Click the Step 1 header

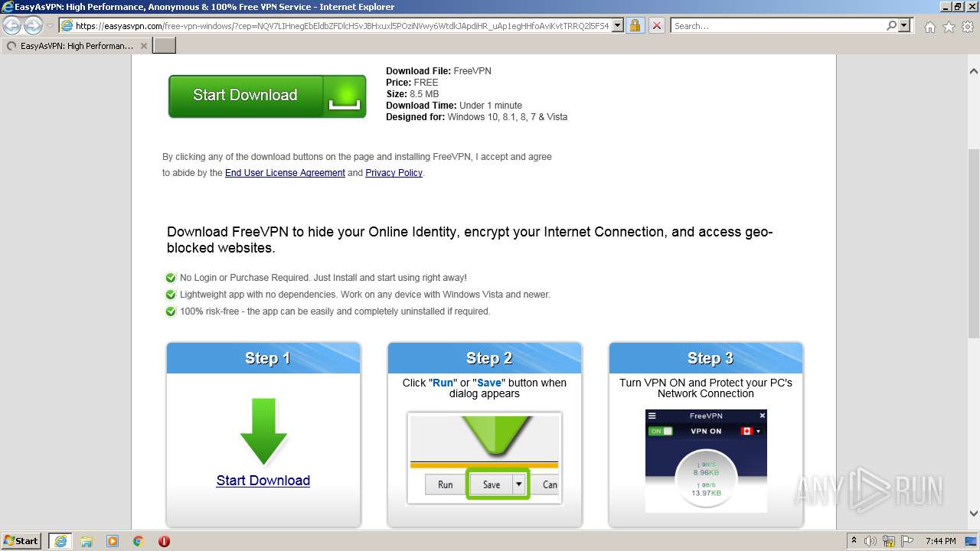tap(263, 358)
